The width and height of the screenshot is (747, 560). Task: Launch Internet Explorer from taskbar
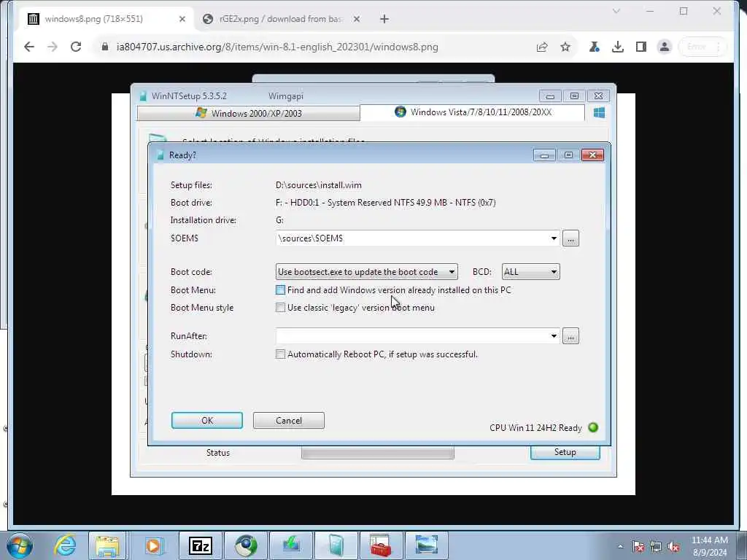[65, 545]
